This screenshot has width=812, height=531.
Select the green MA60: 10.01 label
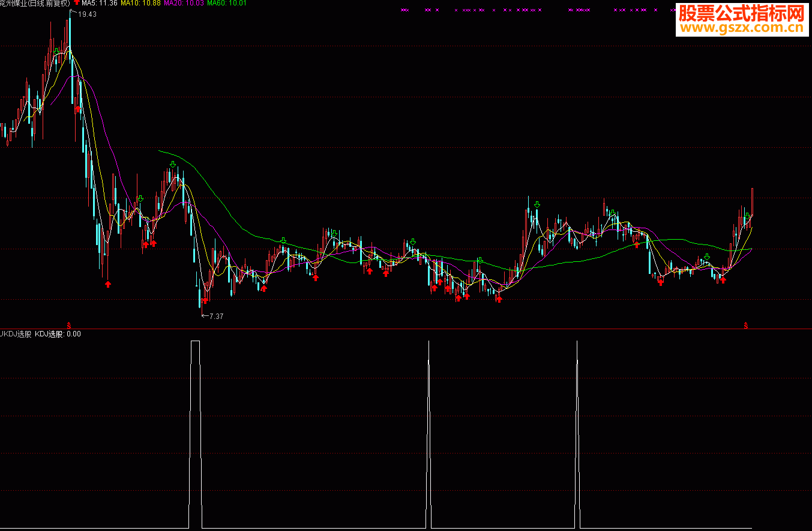coord(227,4)
